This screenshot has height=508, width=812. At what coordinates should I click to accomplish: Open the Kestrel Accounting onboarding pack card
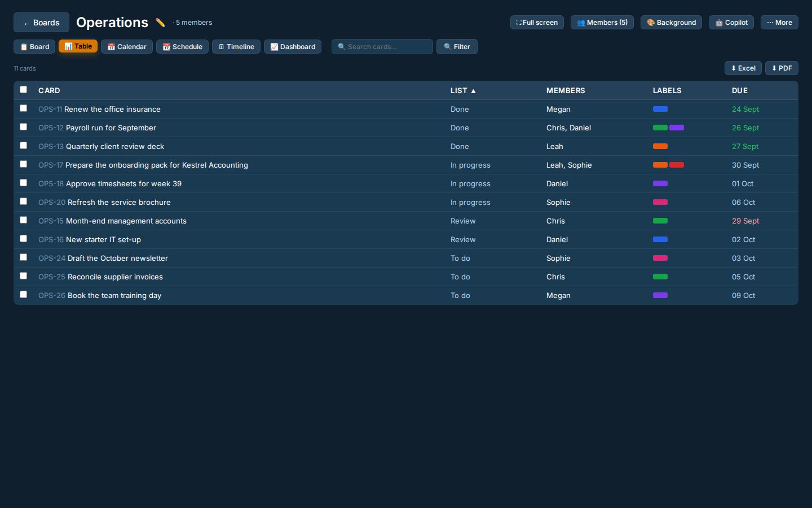click(157, 165)
